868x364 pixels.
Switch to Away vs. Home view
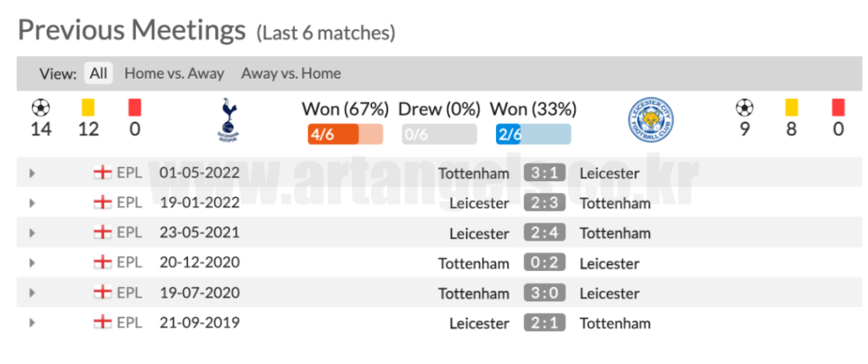point(291,74)
